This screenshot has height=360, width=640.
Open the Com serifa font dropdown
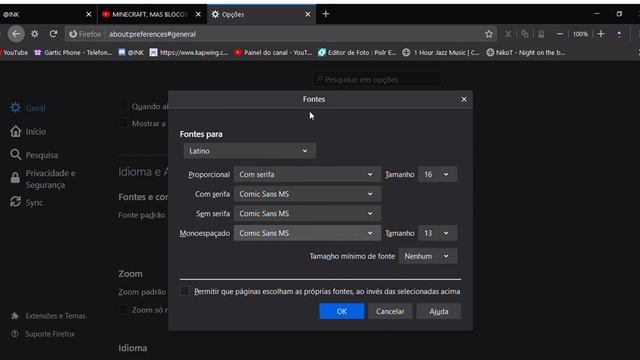307,194
